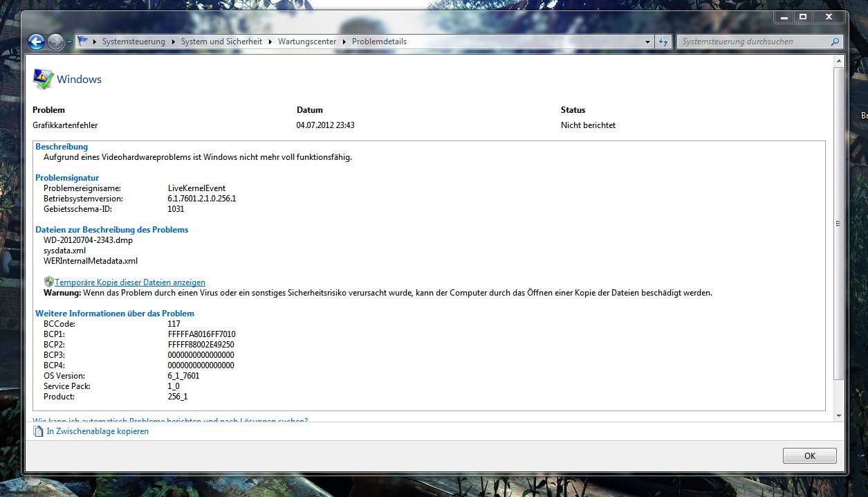Click Gebietsschema-ID value 1031
Viewport: 868px width, 497px height.
[176, 209]
